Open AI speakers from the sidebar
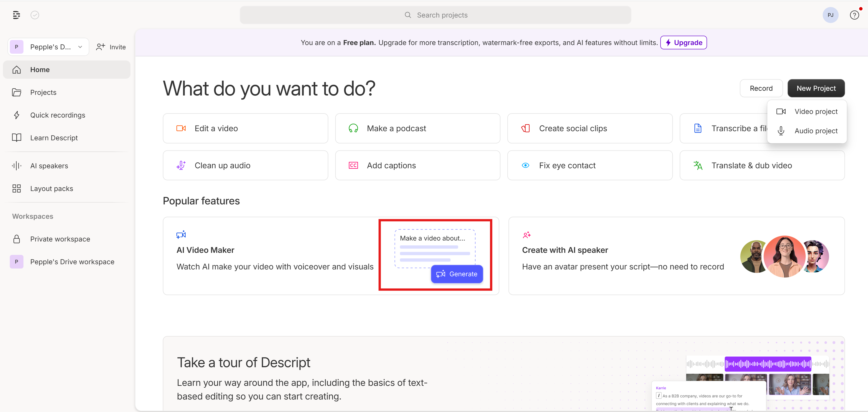This screenshot has height=412, width=868. pyautogui.click(x=49, y=166)
